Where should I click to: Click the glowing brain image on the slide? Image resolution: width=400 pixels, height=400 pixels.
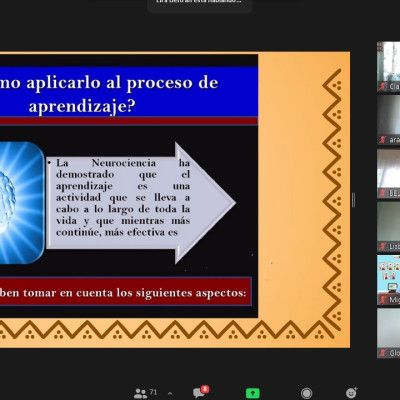(x=21, y=203)
